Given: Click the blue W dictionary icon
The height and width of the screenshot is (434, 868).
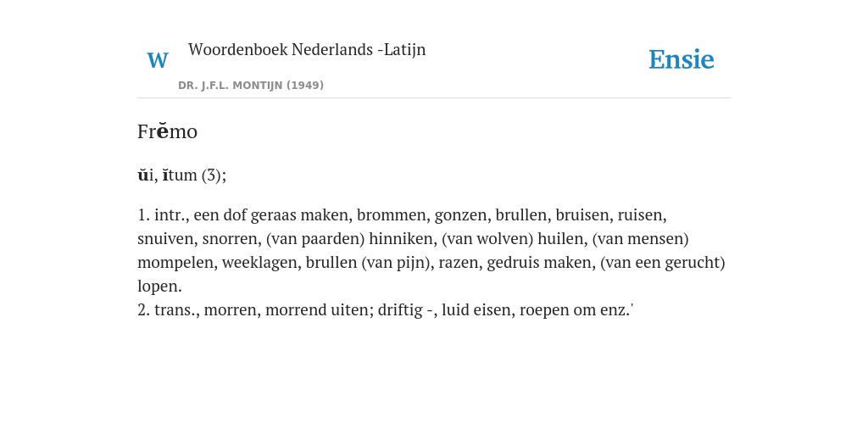Looking at the screenshot, I should pos(157,60).
